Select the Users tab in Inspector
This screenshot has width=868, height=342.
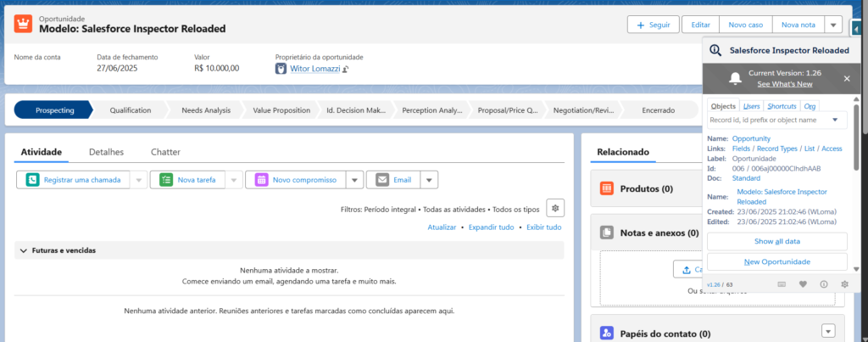point(751,106)
